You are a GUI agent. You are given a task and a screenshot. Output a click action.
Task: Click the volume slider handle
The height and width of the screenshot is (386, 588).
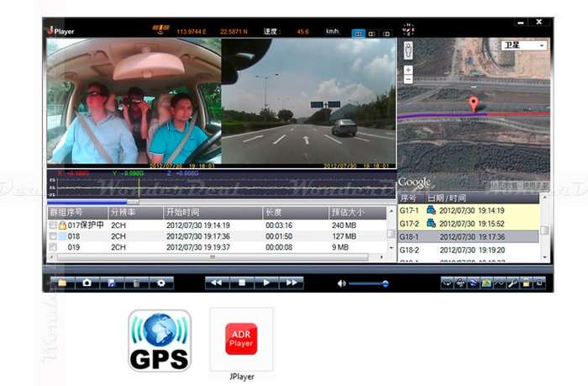(385, 283)
